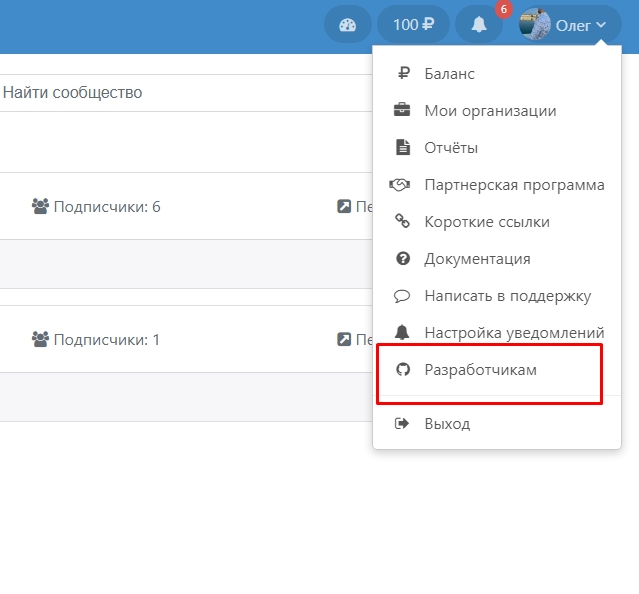Click the link chain icon for Короткие ссылки
Viewport: 639px width, 594px height.
[403, 221]
